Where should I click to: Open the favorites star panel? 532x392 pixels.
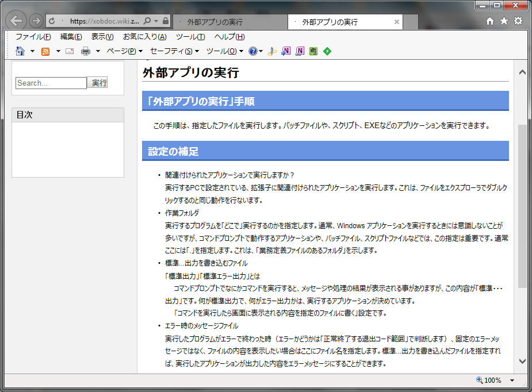504,21
